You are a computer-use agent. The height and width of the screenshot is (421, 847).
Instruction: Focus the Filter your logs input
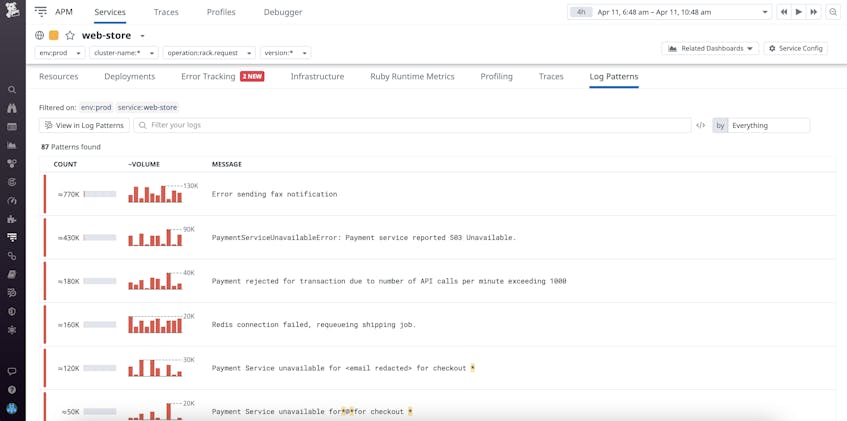point(412,125)
